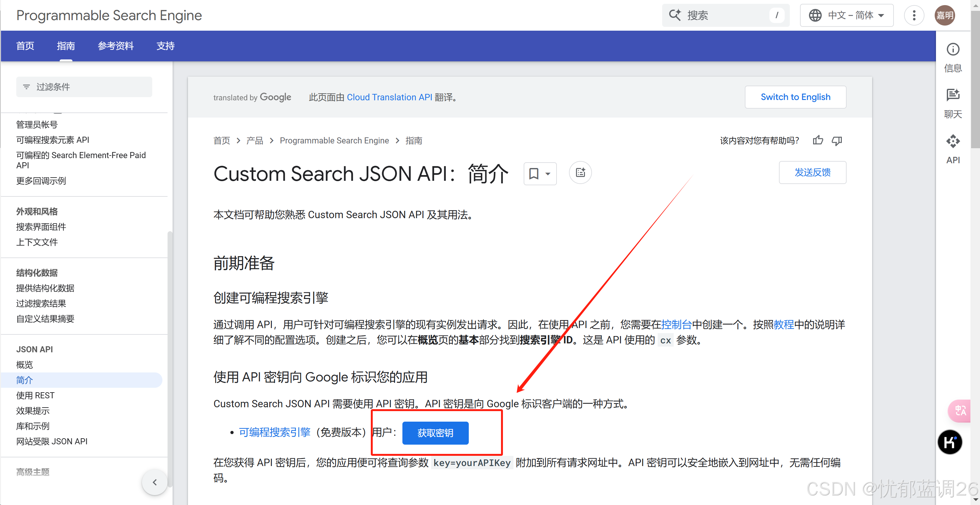Expand the bookmark dropdown arrow
The width and height of the screenshot is (980, 505).
pos(548,174)
